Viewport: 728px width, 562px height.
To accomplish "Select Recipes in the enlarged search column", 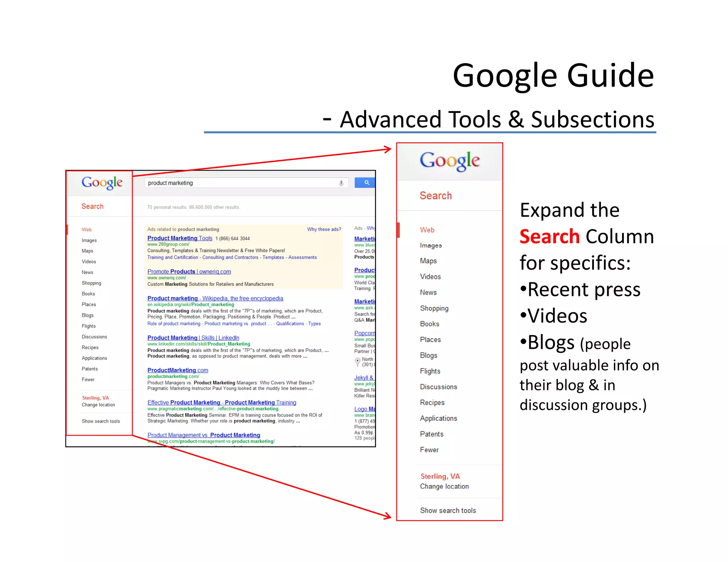I will (432, 403).
